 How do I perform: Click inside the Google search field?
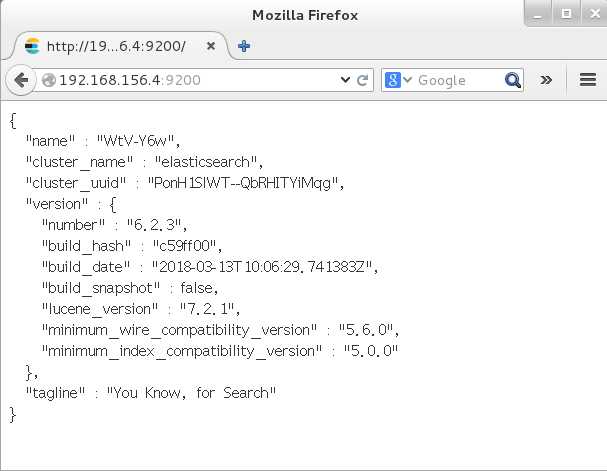[x=459, y=80]
